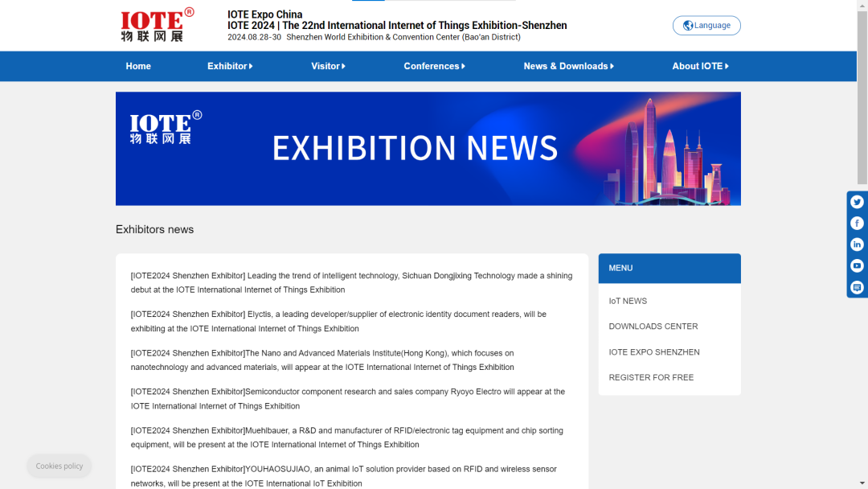868x489 pixels.
Task: Open the About IOTE menu
Action: (x=700, y=66)
